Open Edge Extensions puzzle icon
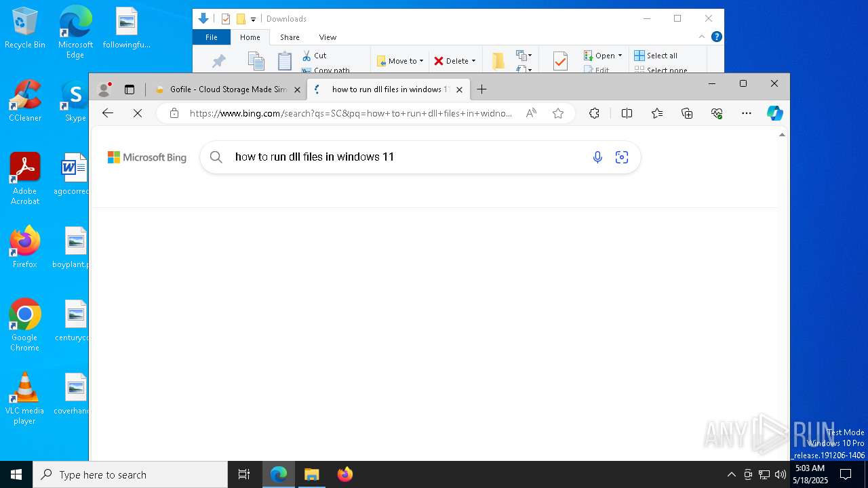 click(594, 113)
